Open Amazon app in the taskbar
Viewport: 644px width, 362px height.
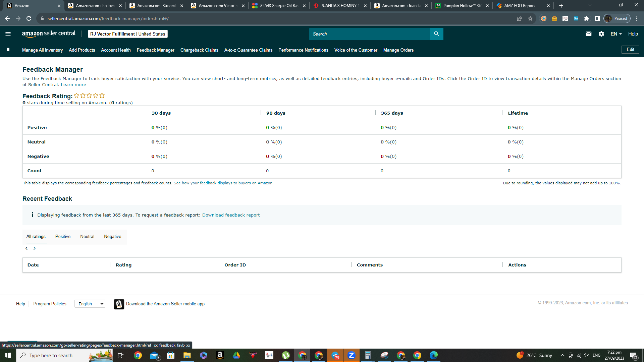(x=220, y=355)
